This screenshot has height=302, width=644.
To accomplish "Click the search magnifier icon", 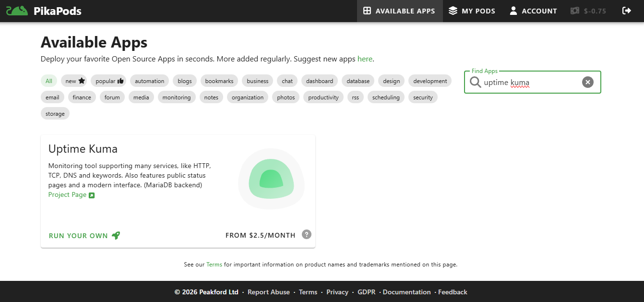I will coord(475,82).
